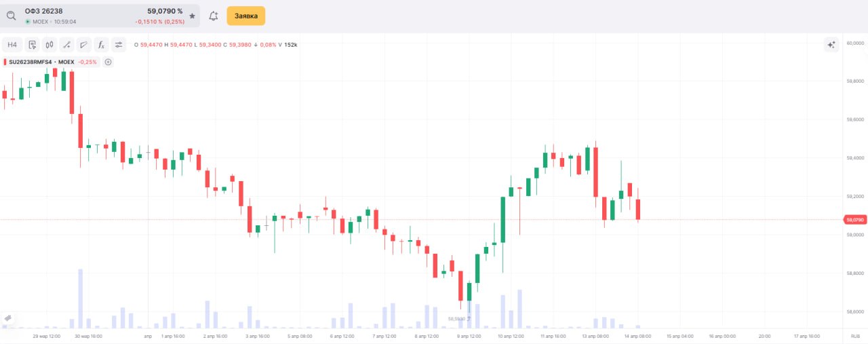868x344 pixels.
Task: Open the shapes drawing tool
Action: [84, 45]
